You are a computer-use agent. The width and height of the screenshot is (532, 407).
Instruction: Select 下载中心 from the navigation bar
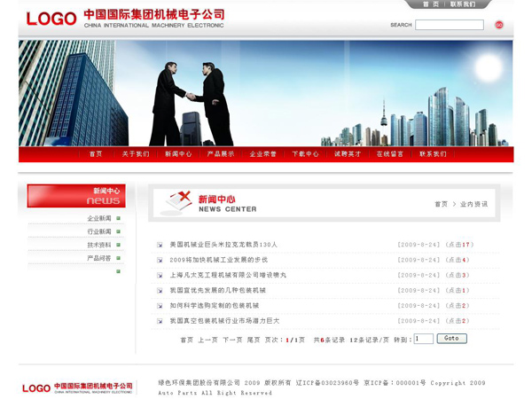[305, 154]
